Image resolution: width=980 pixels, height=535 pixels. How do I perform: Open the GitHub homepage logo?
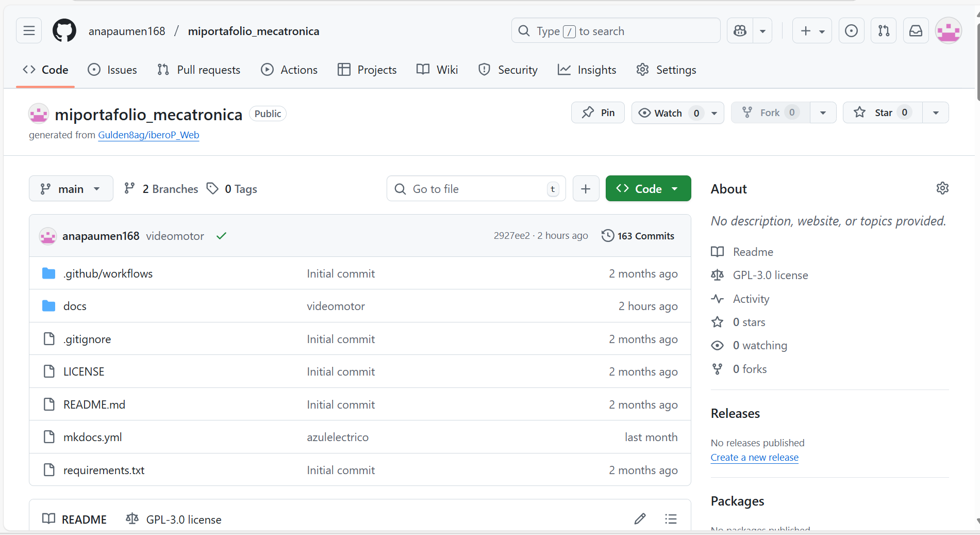pyautogui.click(x=64, y=31)
